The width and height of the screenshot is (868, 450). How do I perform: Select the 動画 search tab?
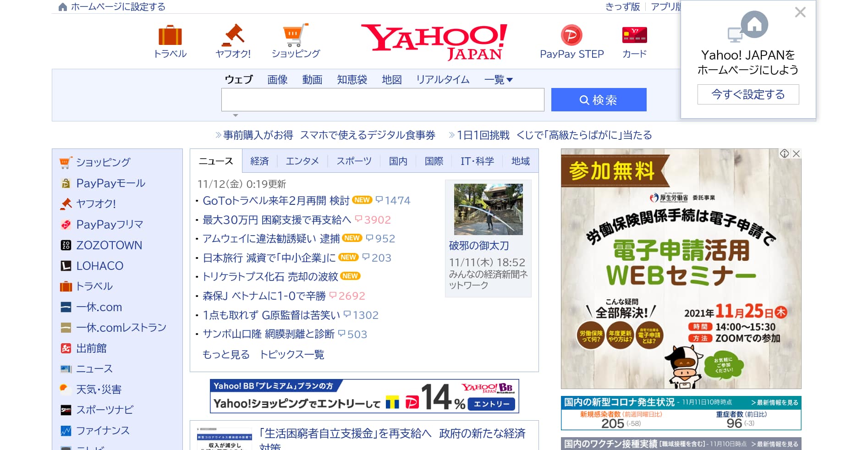312,80
